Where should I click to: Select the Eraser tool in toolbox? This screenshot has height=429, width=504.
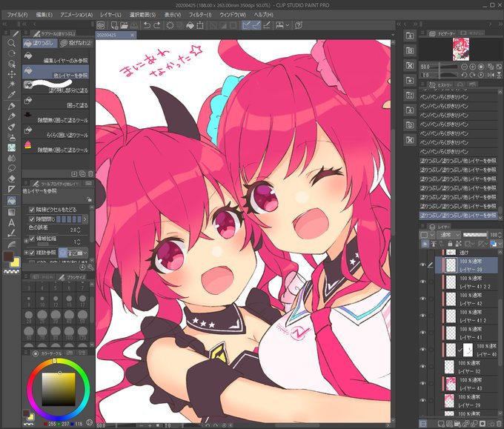[x=12, y=179]
